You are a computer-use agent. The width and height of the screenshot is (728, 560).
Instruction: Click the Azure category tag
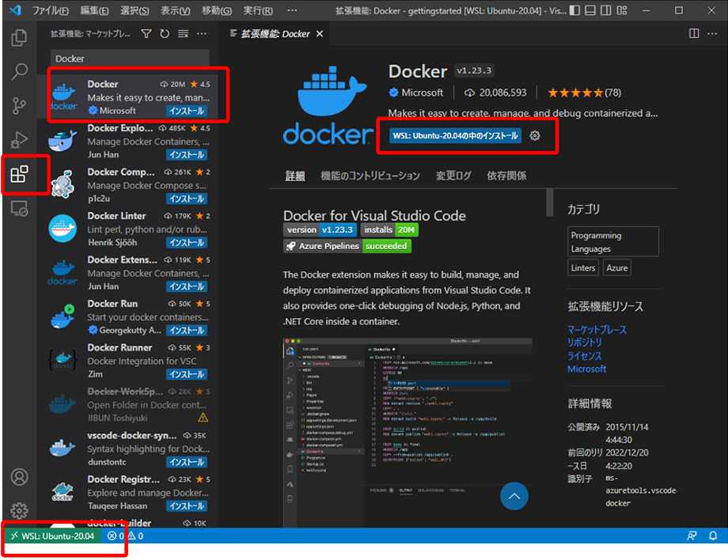(616, 267)
